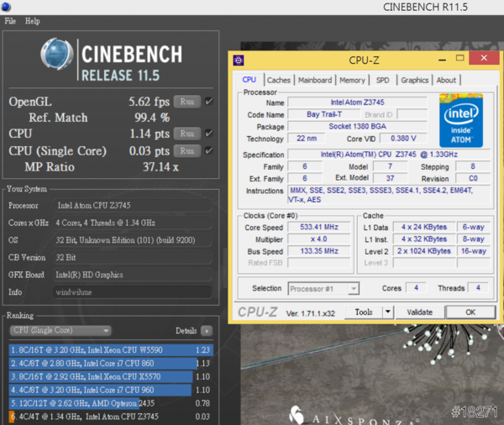Switch to the Caches tab
The image size is (504, 425).
click(279, 81)
